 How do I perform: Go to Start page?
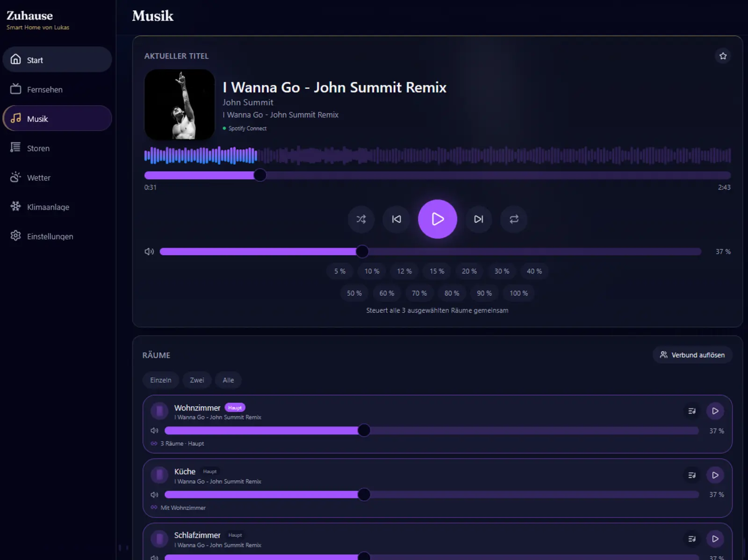(x=58, y=60)
